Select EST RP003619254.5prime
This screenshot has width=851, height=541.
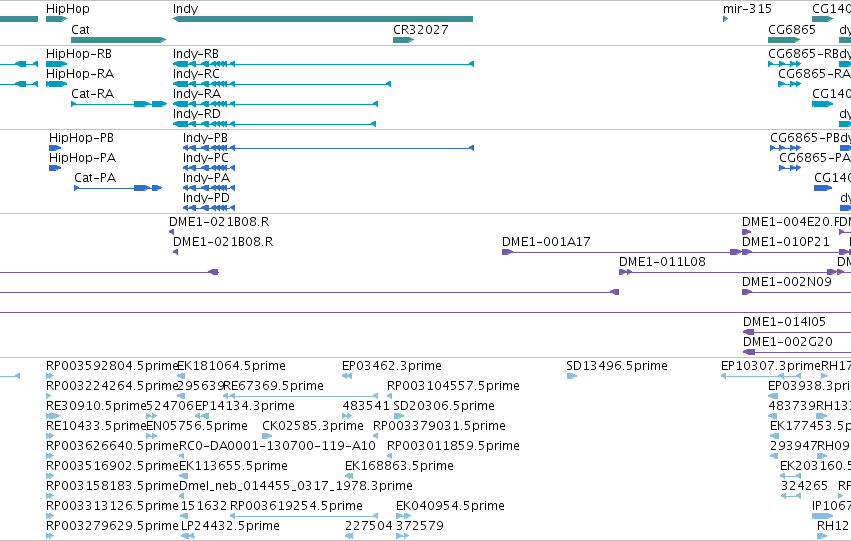[x=296, y=506]
